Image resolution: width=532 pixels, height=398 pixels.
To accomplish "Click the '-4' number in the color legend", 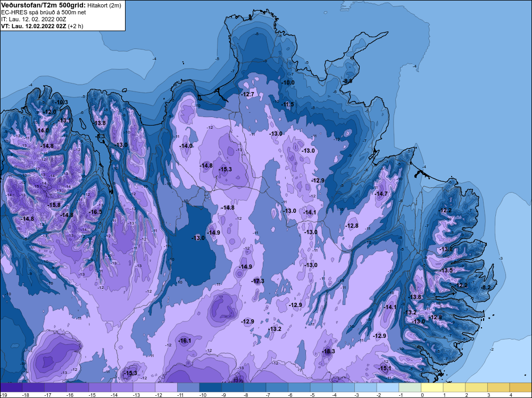I will [335, 395].
